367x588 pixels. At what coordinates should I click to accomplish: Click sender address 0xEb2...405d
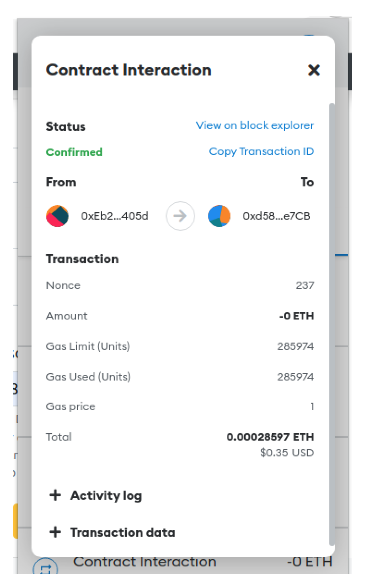115,216
